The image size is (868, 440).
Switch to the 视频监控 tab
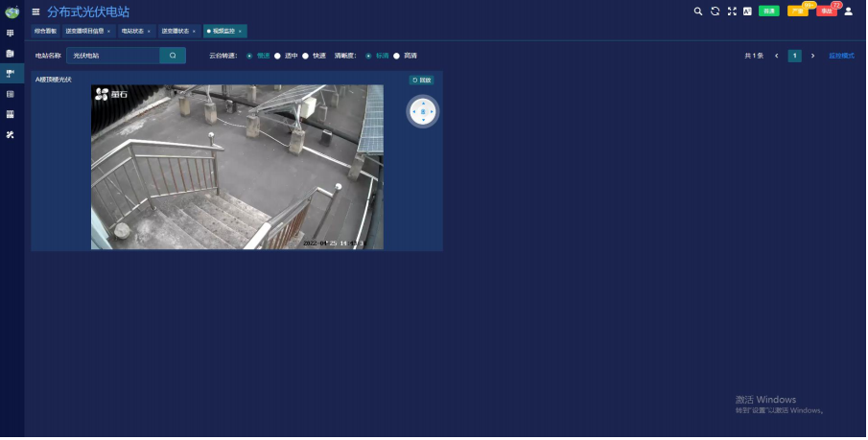click(223, 32)
